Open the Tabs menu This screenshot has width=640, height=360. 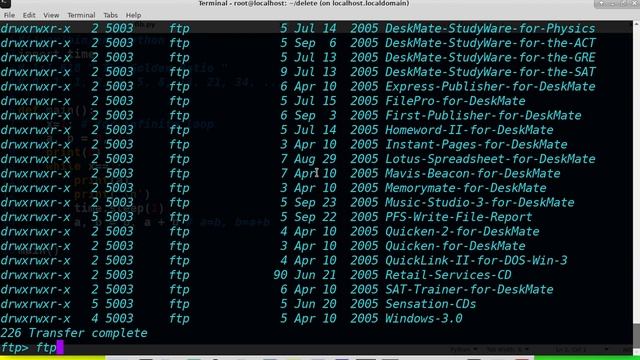tap(110, 15)
